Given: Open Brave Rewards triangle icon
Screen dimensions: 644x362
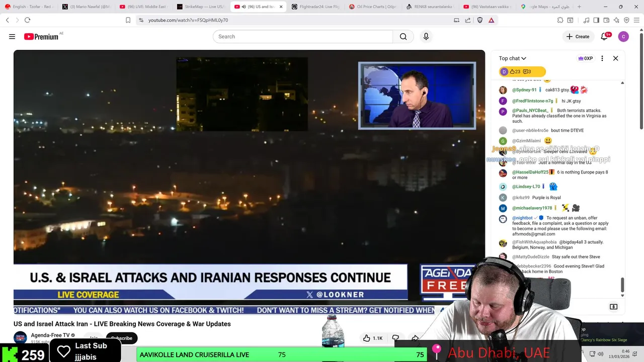Looking at the screenshot, I should pyautogui.click(x=491, y=20).
